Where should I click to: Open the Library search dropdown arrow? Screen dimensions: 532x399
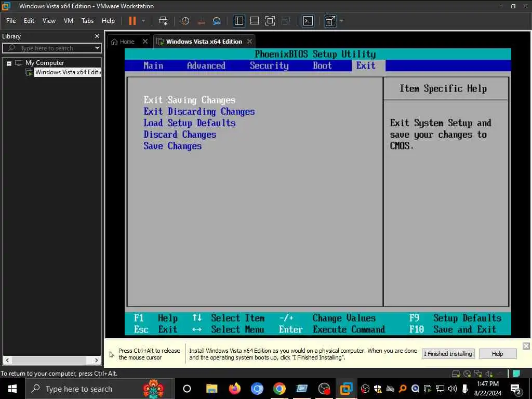click(x=97, y=48)
